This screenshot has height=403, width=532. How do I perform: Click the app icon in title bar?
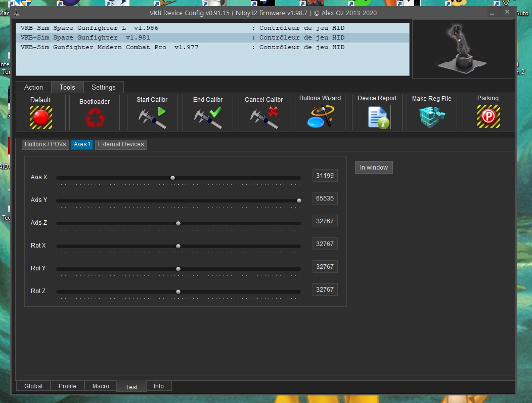point(17,13)
